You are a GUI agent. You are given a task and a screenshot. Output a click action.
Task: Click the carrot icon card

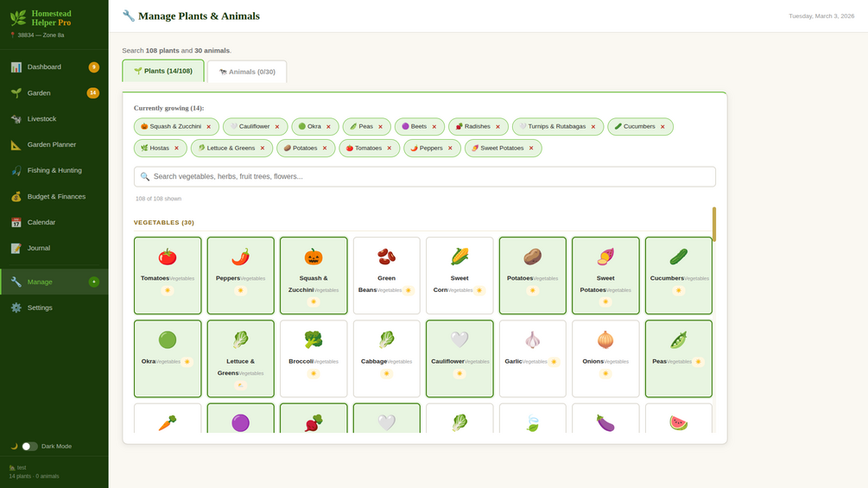pos(168,418)
